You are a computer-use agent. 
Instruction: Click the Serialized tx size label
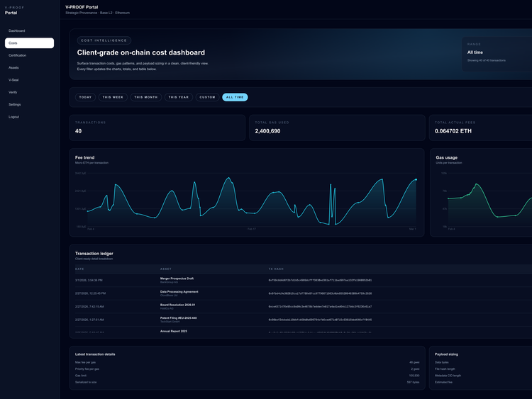click(86, 383)
